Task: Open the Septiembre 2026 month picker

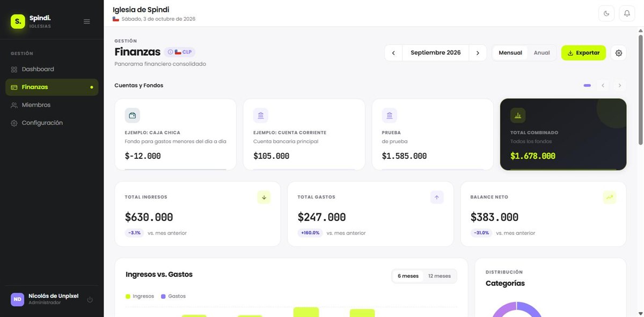Action: pyautogui.click(x=436, y=53)
